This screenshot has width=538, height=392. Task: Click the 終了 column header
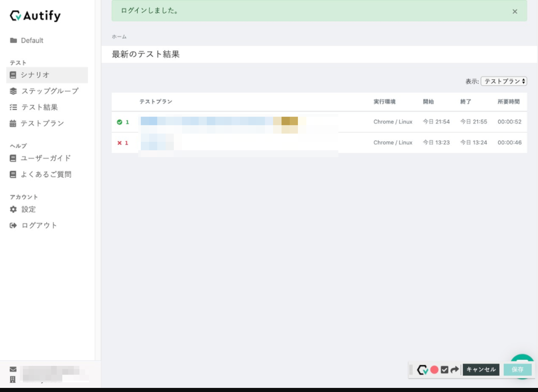pyautogui.click(x=466, y=101)
